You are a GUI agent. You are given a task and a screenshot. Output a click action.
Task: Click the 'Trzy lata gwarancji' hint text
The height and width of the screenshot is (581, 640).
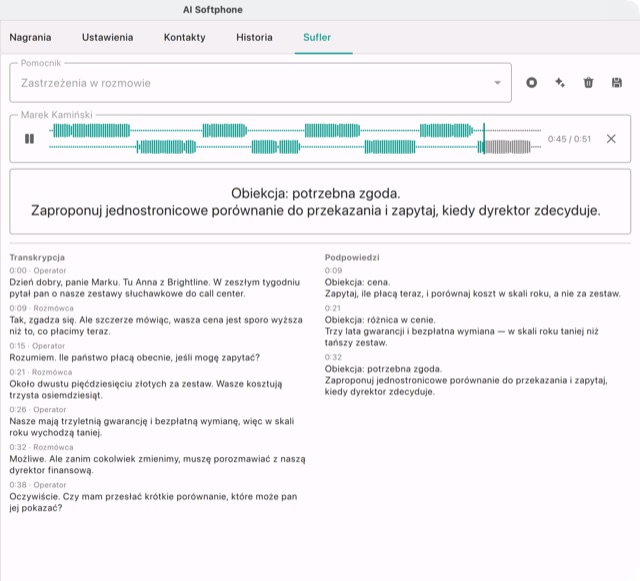click(x=462, y=337)
